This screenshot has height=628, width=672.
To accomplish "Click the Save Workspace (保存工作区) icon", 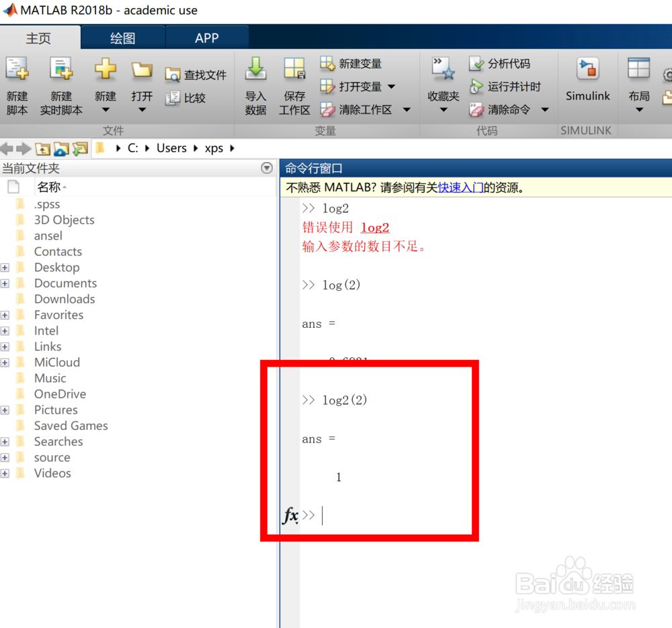I will click(294, 69).
